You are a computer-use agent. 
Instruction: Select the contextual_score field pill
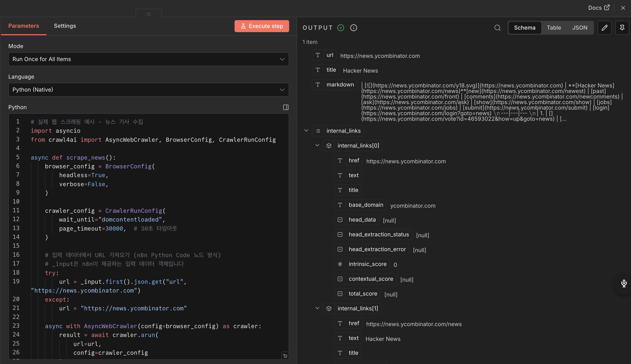click(365, 279)
